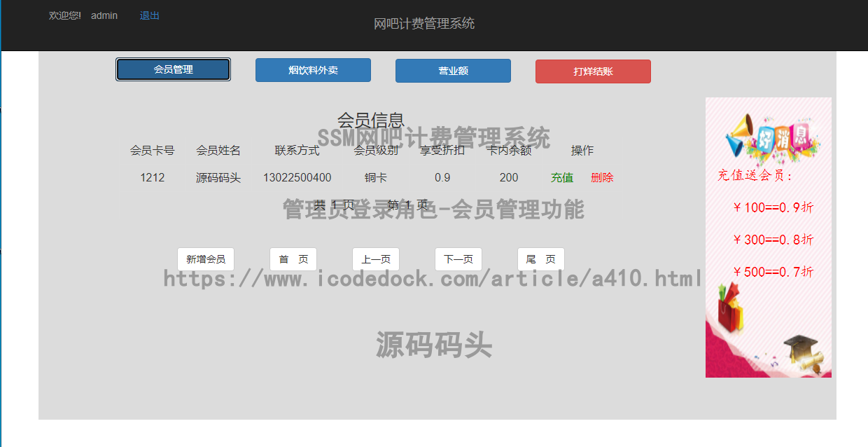Open the 营业额 revenue page

(452, 70)
